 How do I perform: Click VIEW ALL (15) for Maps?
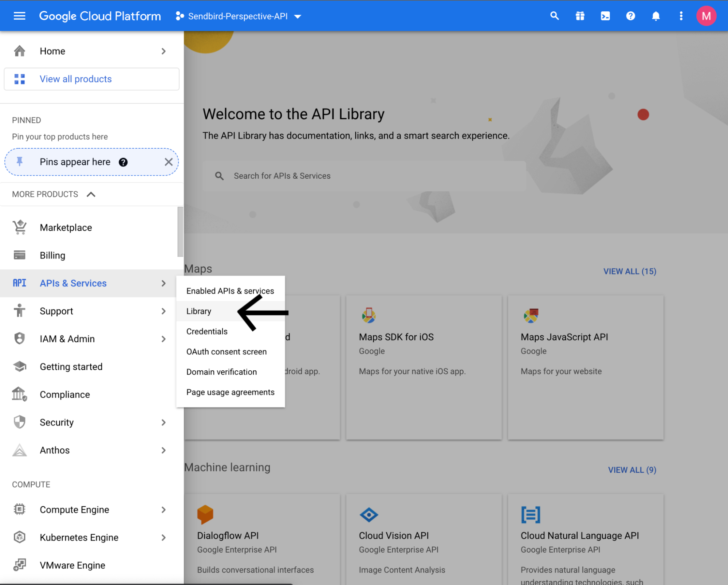[630, 272]
